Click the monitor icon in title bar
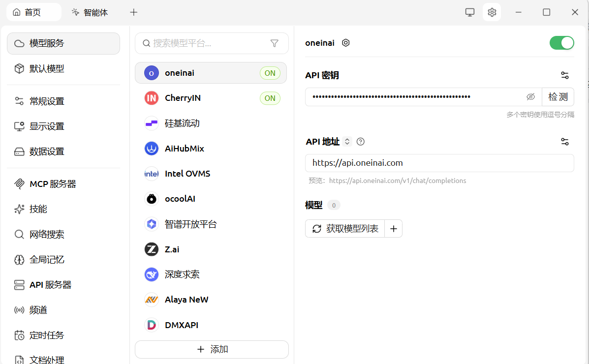 tap(470, 12)
